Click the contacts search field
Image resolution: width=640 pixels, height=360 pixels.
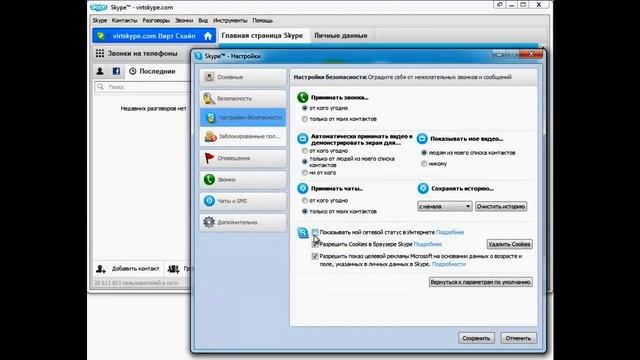143,87
